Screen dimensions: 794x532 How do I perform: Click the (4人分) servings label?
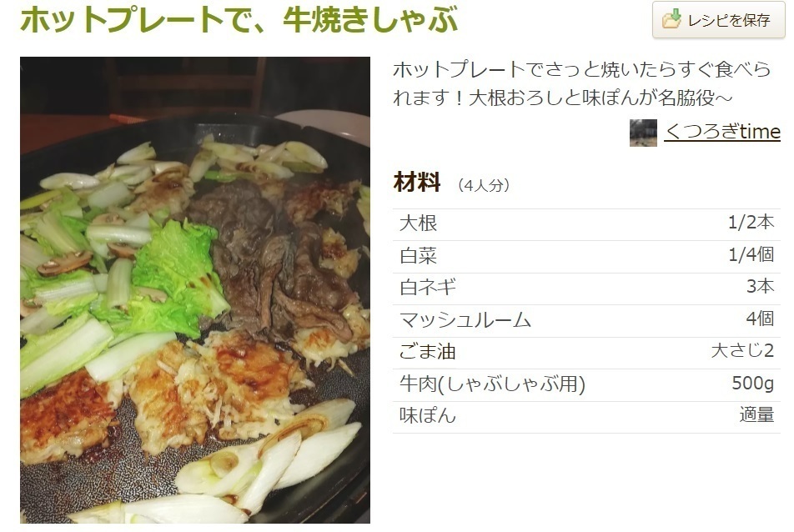coord(483,185)
